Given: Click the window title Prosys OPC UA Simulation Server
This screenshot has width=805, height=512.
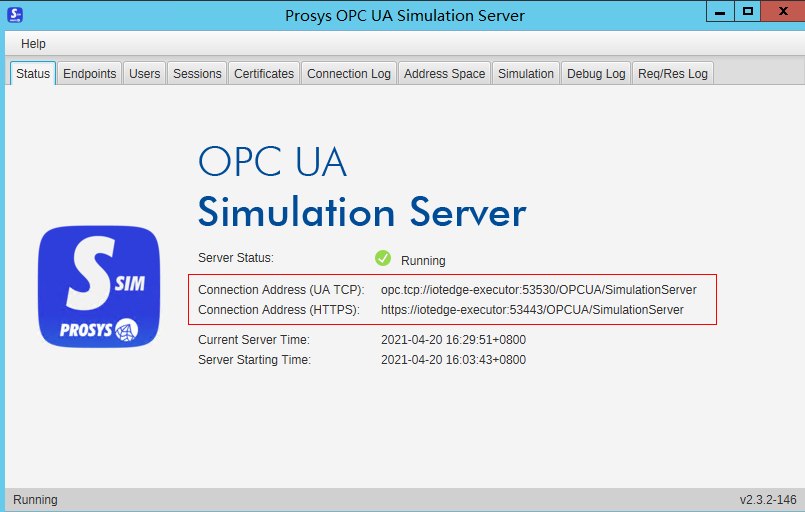Looking at the screenshot, I should [405, 15].
